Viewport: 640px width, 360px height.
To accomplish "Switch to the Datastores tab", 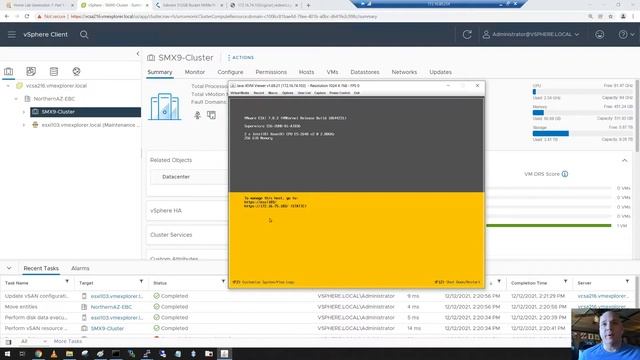I will [364, 72].
